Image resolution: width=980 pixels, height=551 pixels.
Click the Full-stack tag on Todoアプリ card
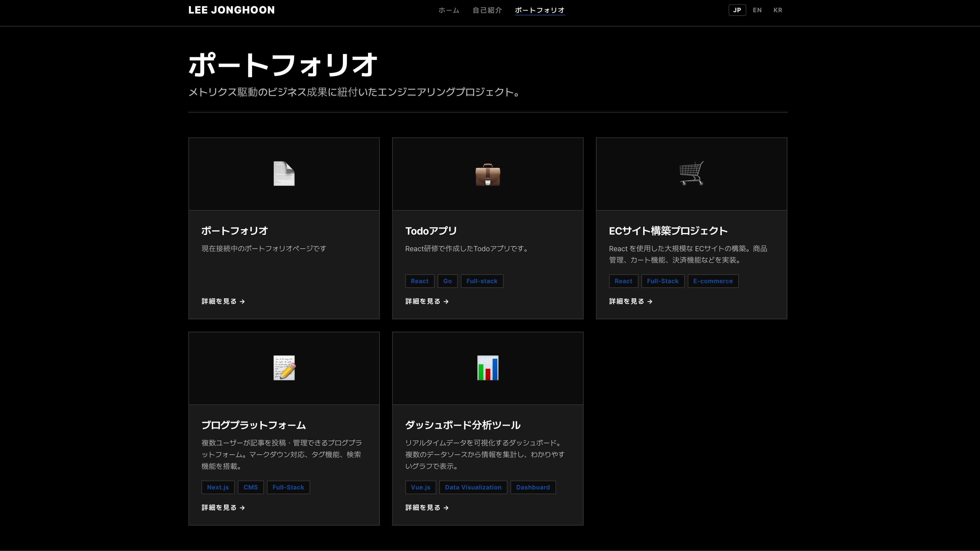tap(482, 281)
